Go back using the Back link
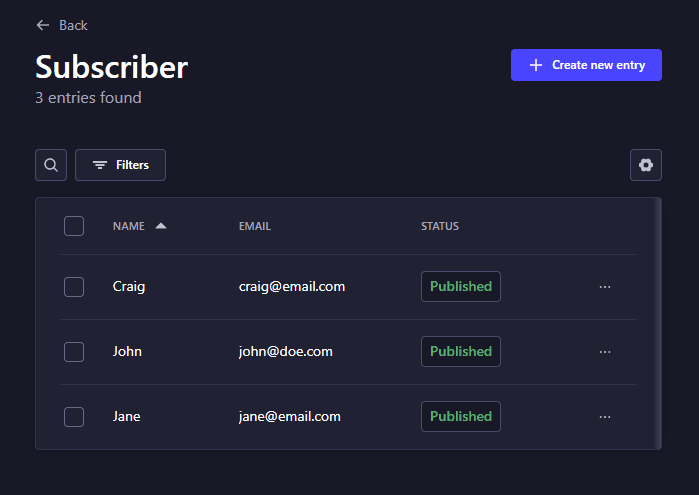Screen dimensions: 699x495 coord(73,25)
